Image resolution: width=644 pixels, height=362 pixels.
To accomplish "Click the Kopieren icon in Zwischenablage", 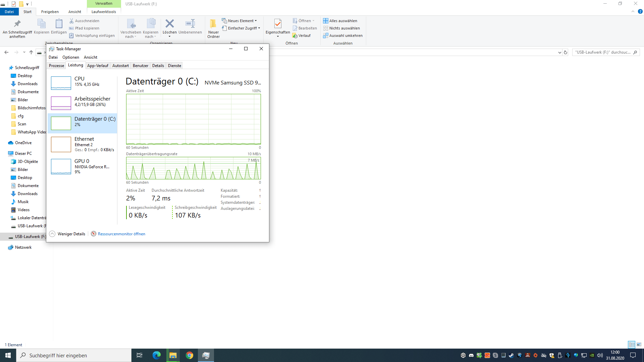I will pyautogui.click(x=42, y=23).
